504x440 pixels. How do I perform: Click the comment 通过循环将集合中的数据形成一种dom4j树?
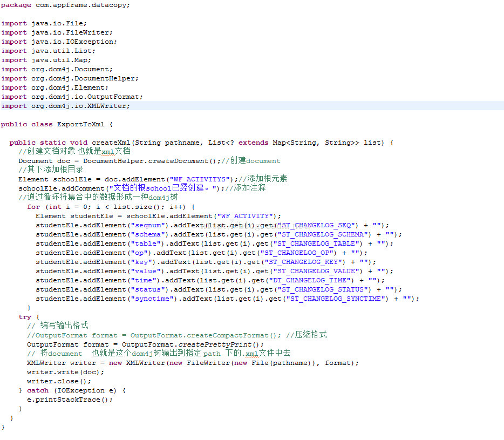pos(98,197)
